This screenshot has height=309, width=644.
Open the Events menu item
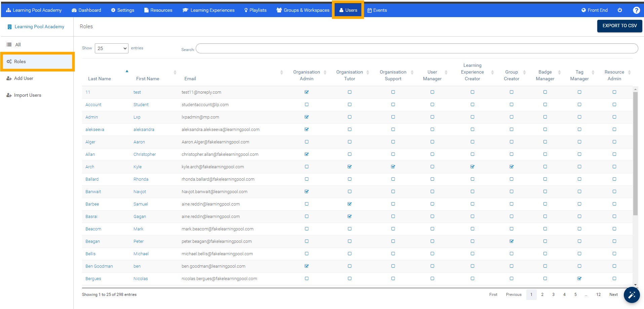tap(377, 10)
